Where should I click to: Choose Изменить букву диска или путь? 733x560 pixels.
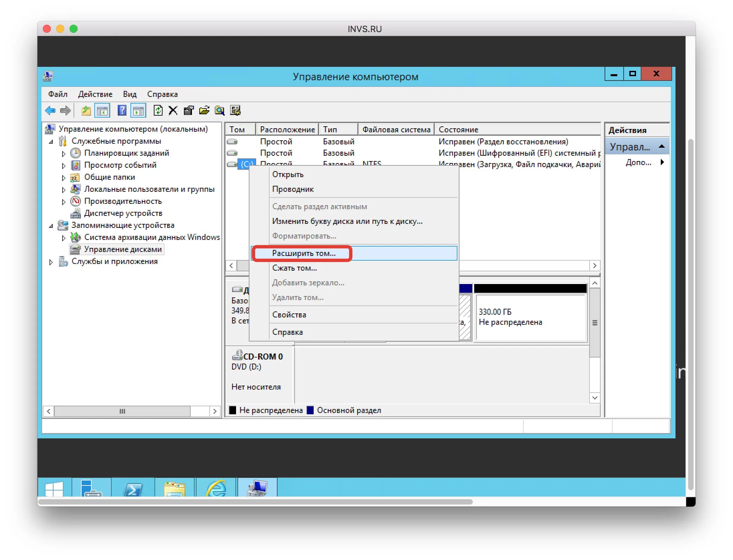[354, 221]
